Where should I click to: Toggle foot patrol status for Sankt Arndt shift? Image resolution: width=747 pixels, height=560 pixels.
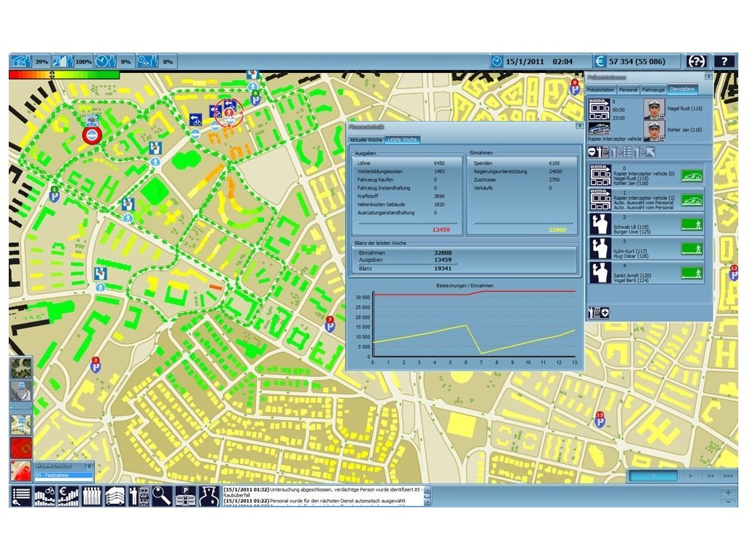[x=692, y=273]
